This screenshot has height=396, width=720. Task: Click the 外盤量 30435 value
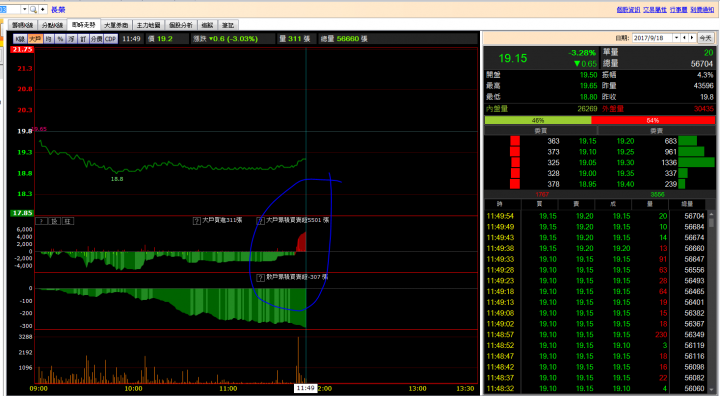[x=703, y=109]
